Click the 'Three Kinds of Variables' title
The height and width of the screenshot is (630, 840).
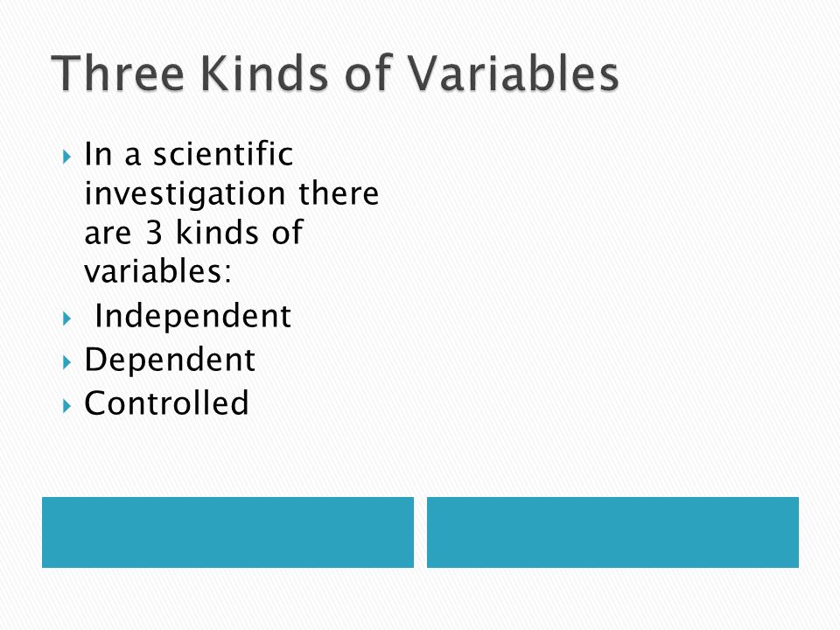[x=335, y=73]
